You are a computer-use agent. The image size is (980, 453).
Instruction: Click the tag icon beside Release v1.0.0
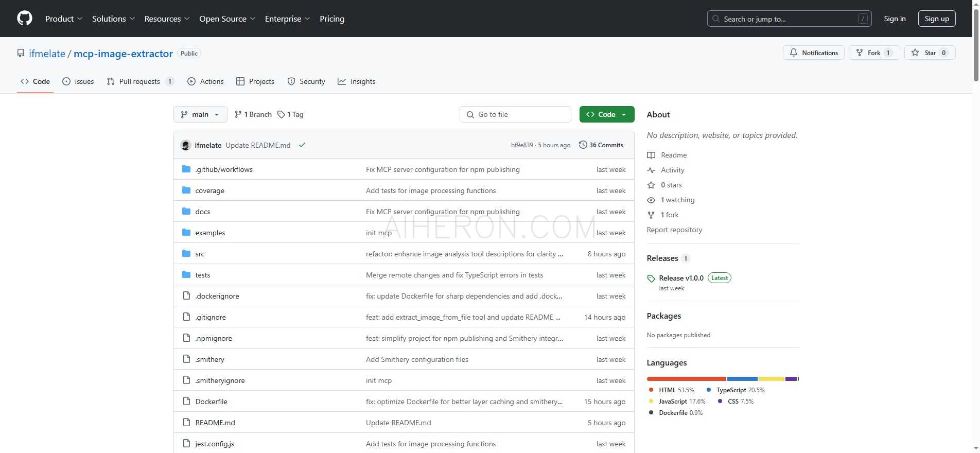[x=651, y=278]
